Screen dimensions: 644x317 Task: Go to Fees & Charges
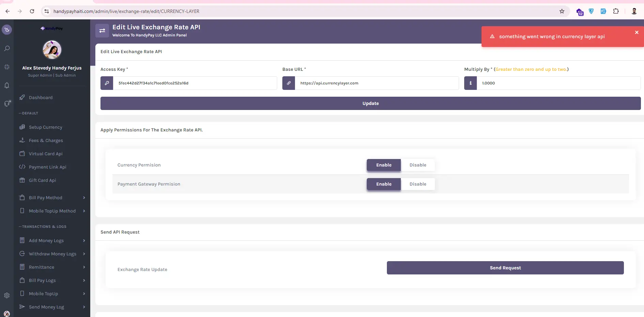(x=46, y=141)
